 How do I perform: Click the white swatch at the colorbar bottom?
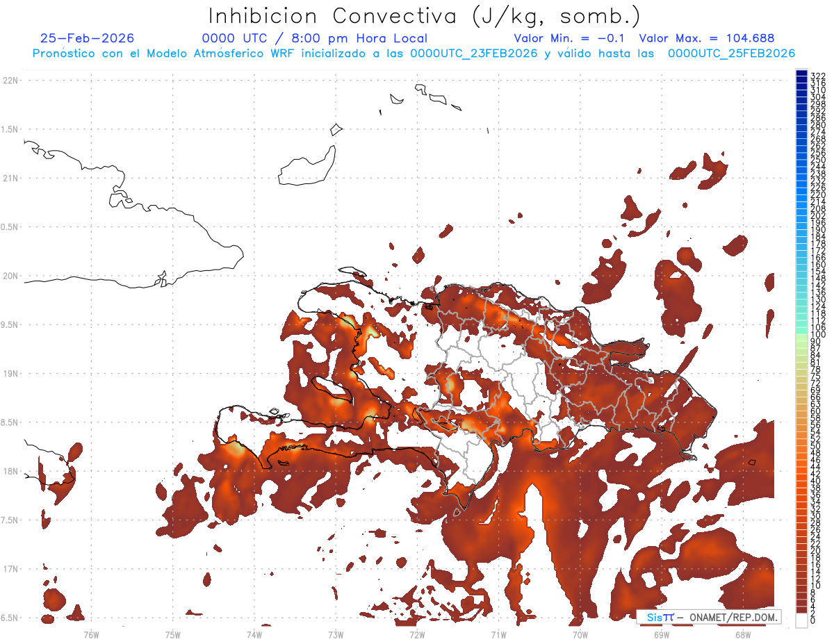pos(801,620)
